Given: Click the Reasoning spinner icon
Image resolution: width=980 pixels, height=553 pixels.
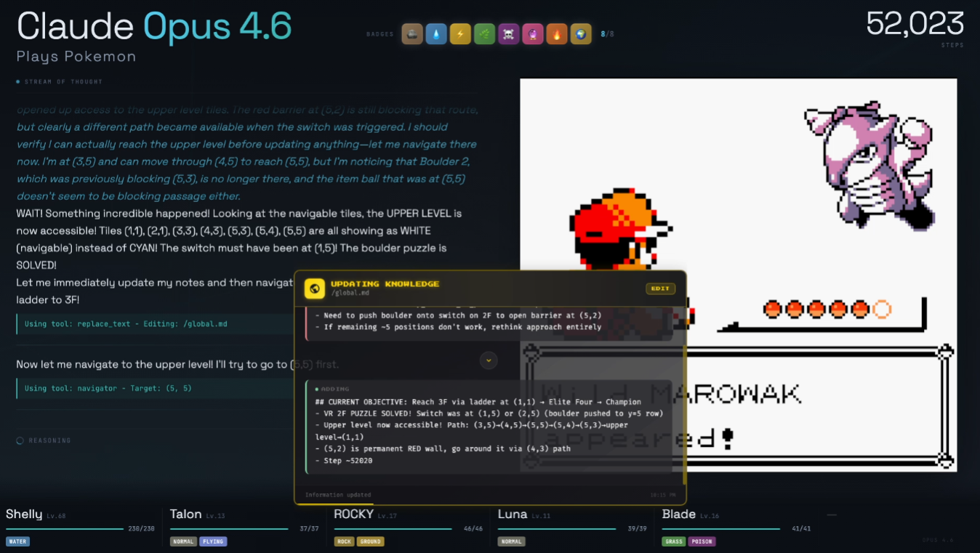Looking at the screenshot, I should click(x=20, y=440).
